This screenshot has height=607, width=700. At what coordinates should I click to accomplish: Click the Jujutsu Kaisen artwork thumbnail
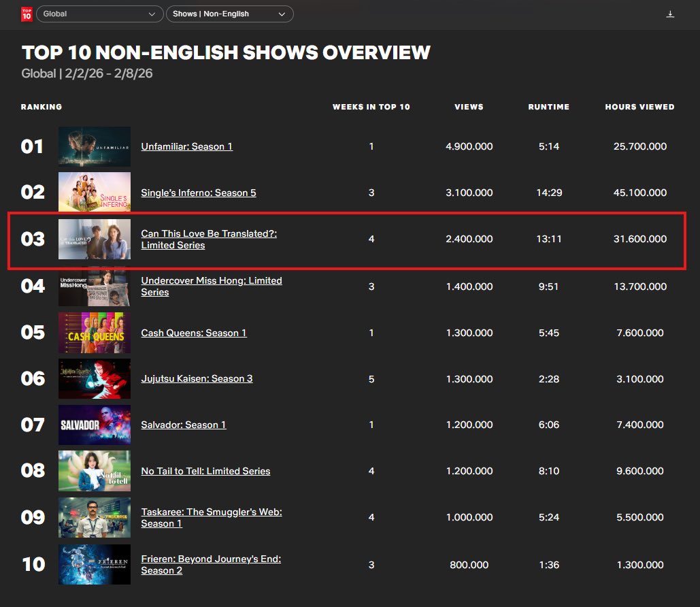(95, 379)
